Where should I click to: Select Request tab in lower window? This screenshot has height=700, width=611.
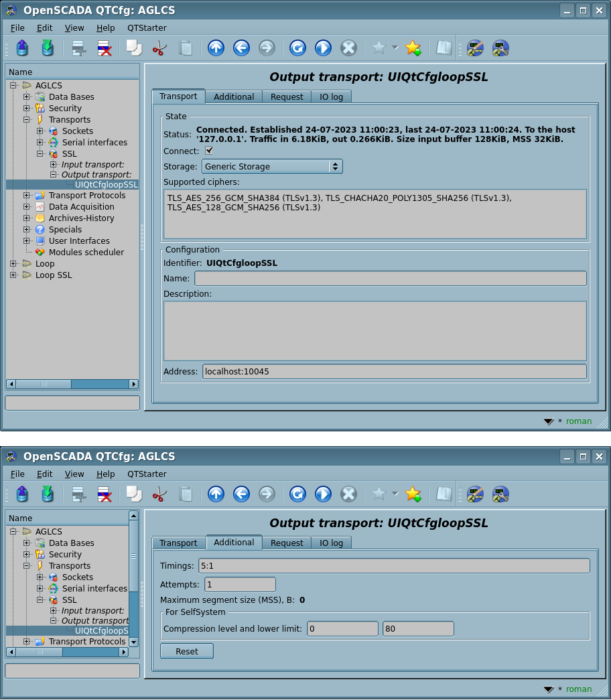pos(287,543)
